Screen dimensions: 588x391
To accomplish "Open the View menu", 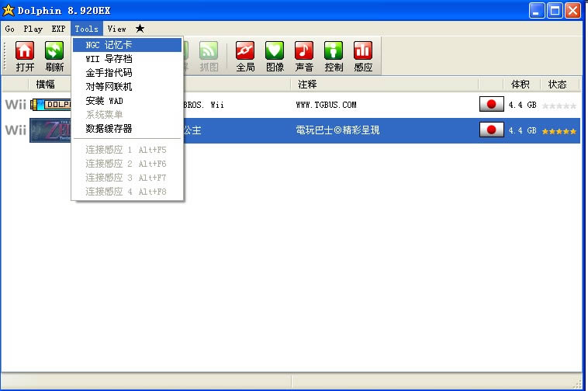I will (116, 29).
